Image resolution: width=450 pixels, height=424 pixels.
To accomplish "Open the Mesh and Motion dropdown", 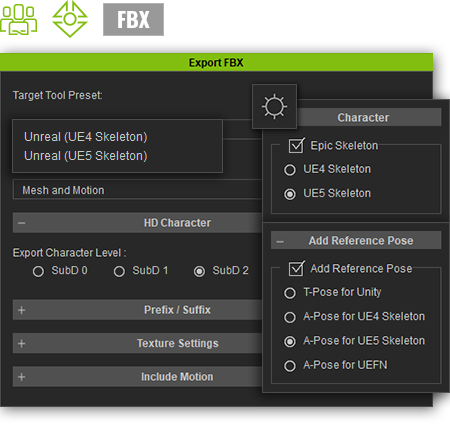I will click(x=137, y=190).
